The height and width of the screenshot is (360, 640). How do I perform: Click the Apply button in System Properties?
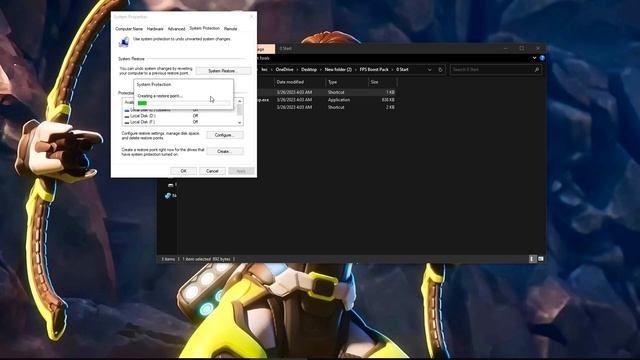[241, 171]
